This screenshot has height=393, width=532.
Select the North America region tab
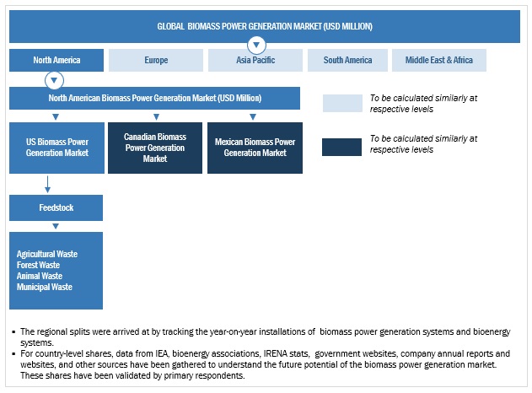click(56, 60)
